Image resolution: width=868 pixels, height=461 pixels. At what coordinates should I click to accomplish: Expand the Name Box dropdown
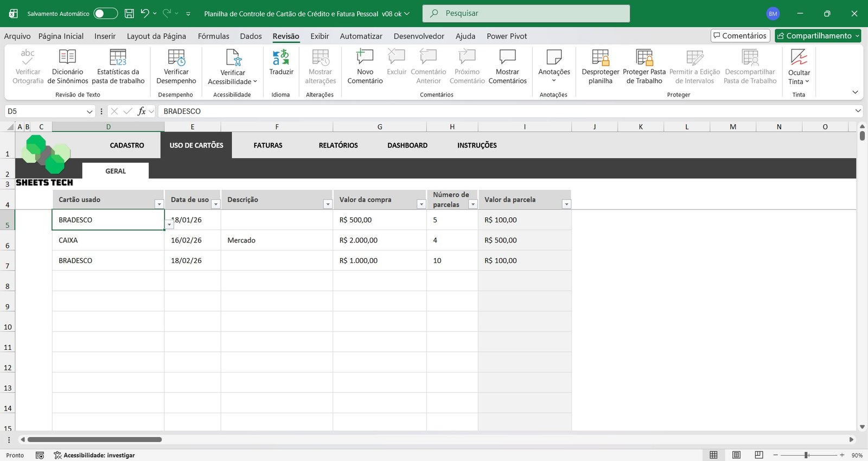(x=90, y=111)
